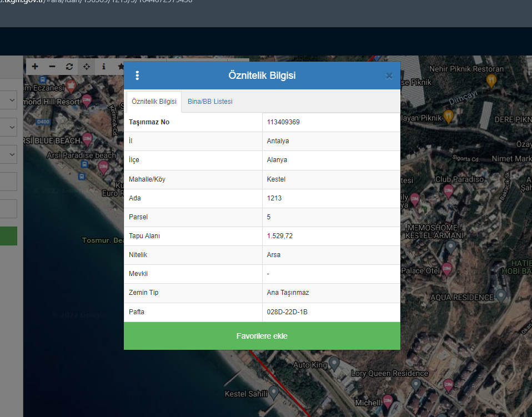This screenshot has height=417, width=532.
Task: Zoom in with the plus map tool
Action: tap(35, 67)
